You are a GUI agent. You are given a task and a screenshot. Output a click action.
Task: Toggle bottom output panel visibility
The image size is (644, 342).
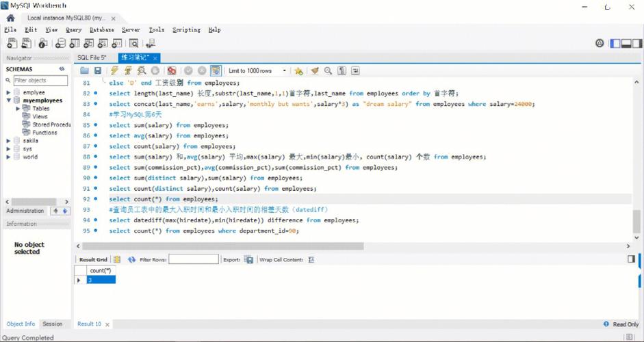626,43
